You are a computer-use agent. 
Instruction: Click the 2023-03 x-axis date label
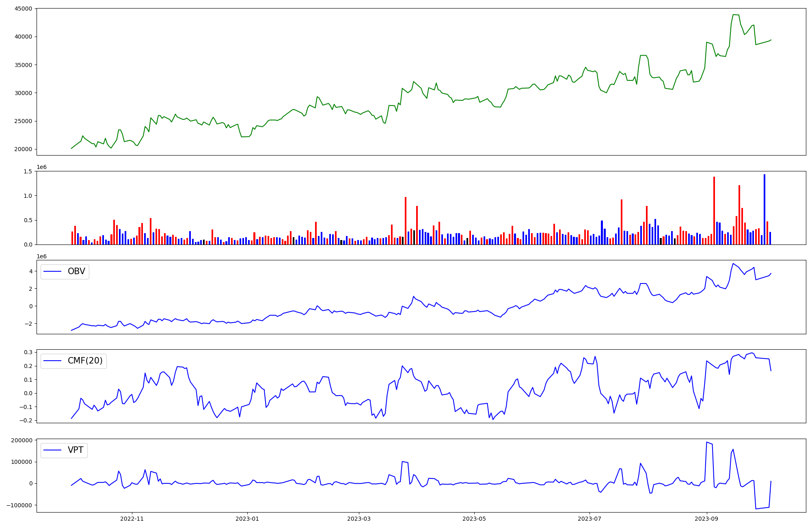pyautogui.click(x=358, y=519)
